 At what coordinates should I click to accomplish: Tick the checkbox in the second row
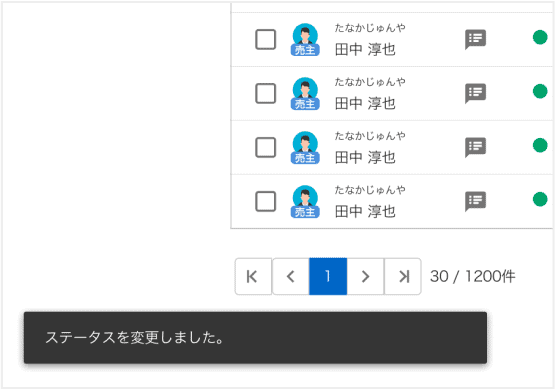(x=265, y=93)
